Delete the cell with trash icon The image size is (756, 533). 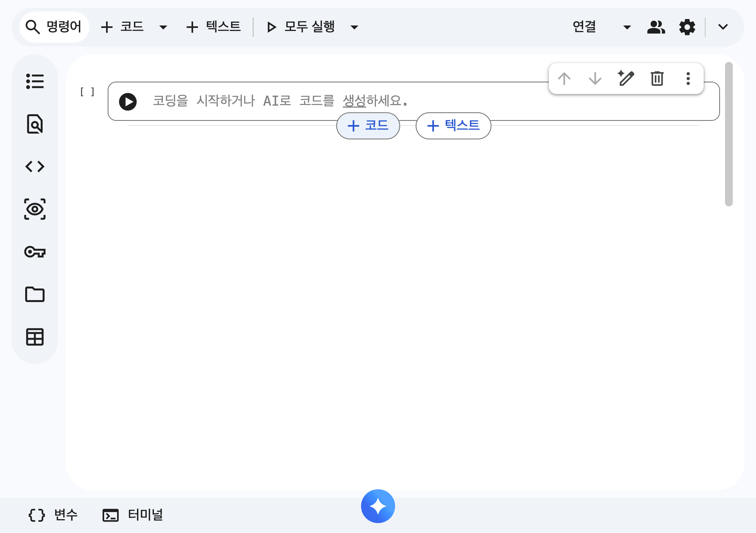pos(657,79)
